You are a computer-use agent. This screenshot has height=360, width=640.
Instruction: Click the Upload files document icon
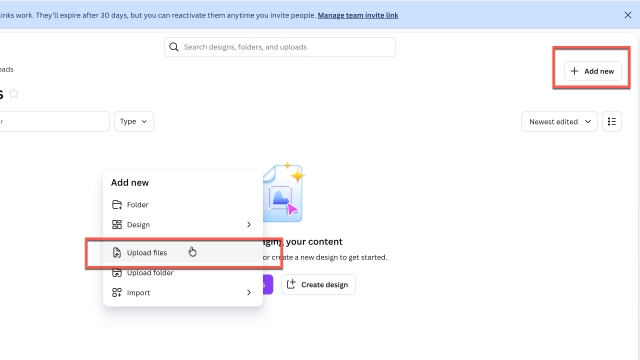(x=117, y=253)
